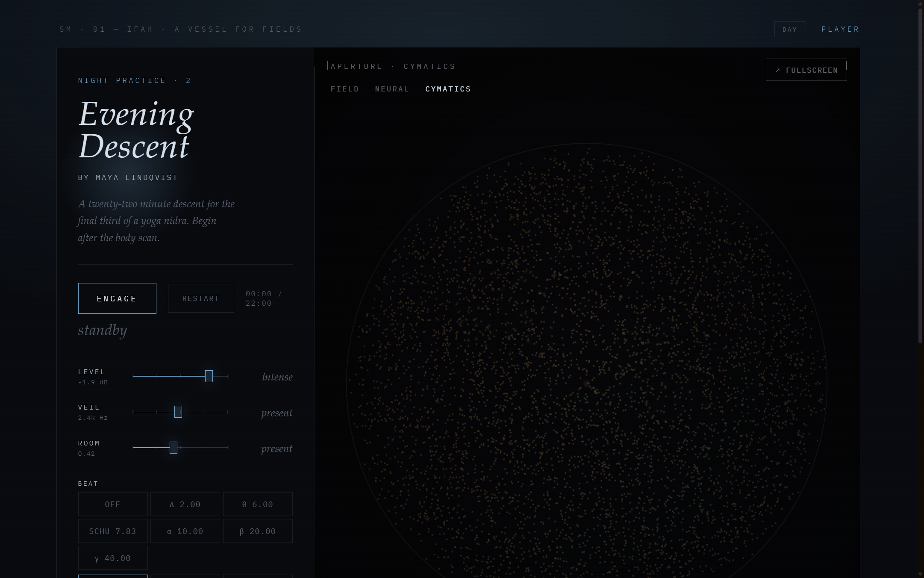Select the beta 20.00 beat
This screenshot has width=924, height=578.
[x=258, y=531]
